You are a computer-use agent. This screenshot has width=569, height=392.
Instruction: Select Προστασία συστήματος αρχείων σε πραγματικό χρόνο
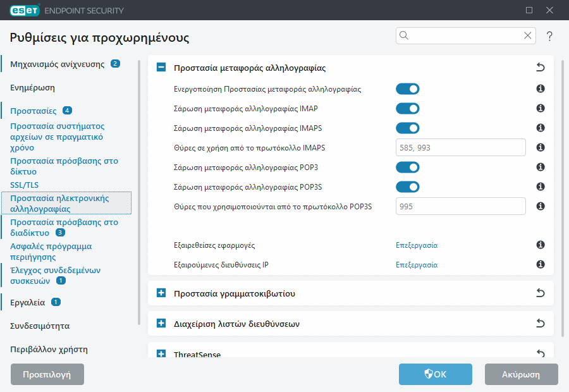click(58, 137)
